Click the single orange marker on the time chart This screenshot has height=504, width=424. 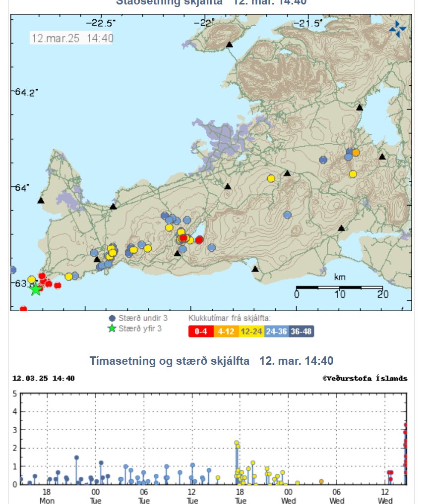click(321, 481)
